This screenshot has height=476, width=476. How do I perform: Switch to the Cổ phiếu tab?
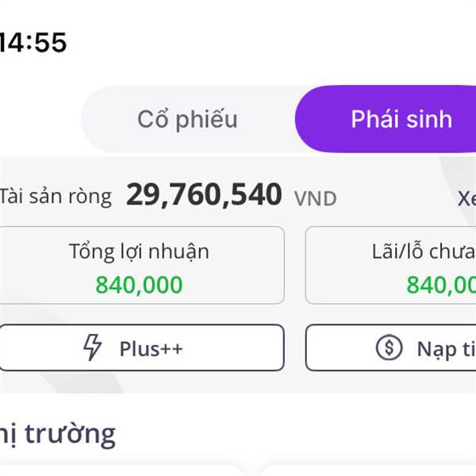(x=187, y=120)
